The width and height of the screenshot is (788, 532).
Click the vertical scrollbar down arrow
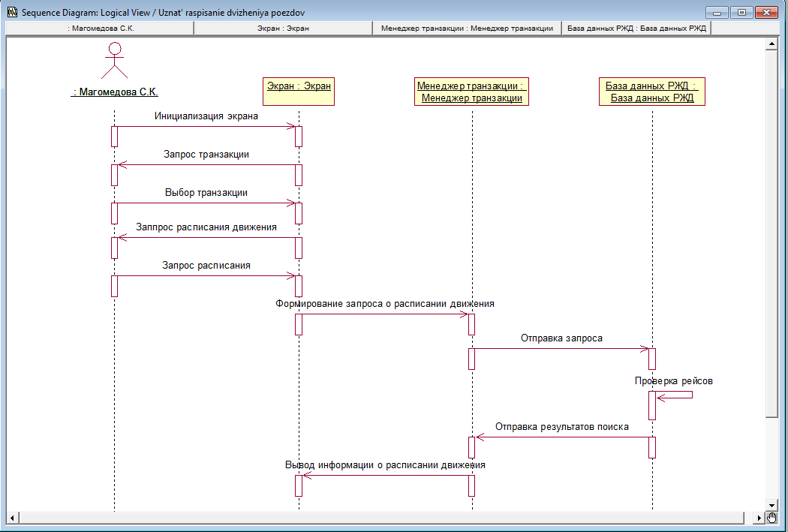(772, 505)
